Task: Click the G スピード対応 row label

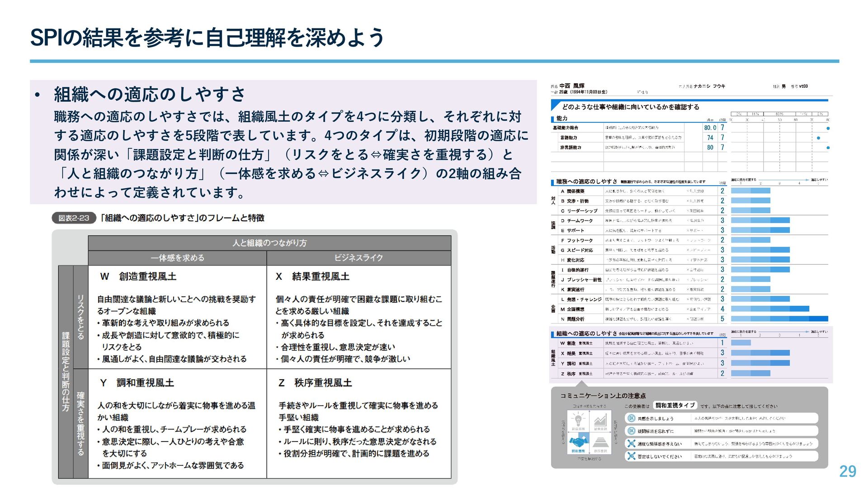Action: (577, 250)
